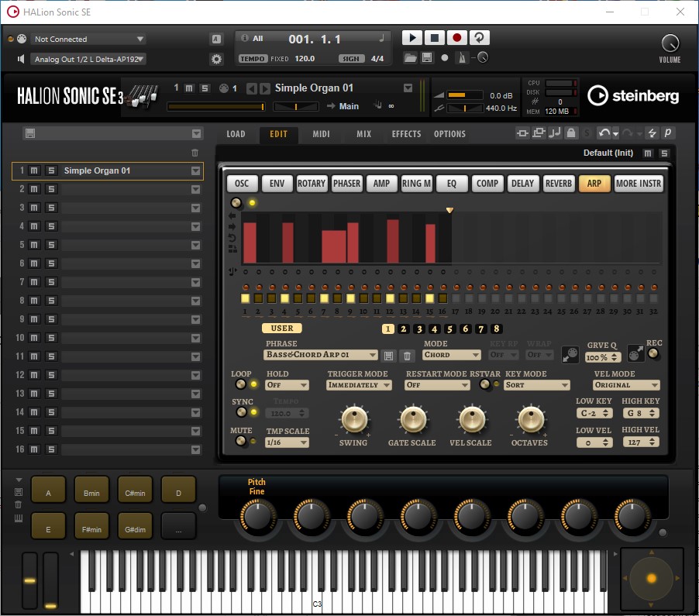The width and height of the screenshot is (699, 616).
Task: Toggle the arp REC switch
Action: (653, 353)
